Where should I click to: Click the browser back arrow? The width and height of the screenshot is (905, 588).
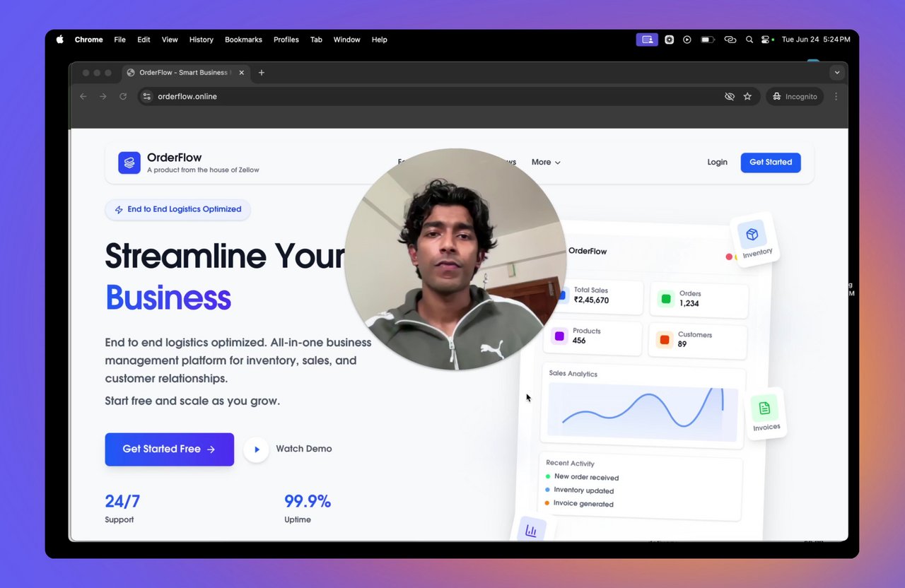[x=83, y=96]
